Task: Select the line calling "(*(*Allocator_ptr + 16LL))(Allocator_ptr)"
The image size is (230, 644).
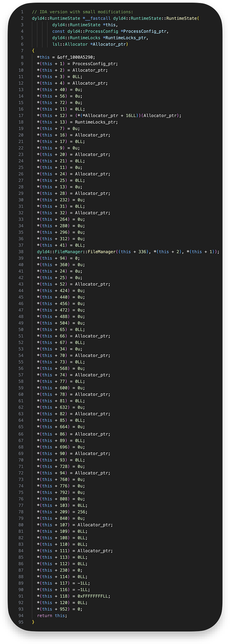Action: (109, 116)
